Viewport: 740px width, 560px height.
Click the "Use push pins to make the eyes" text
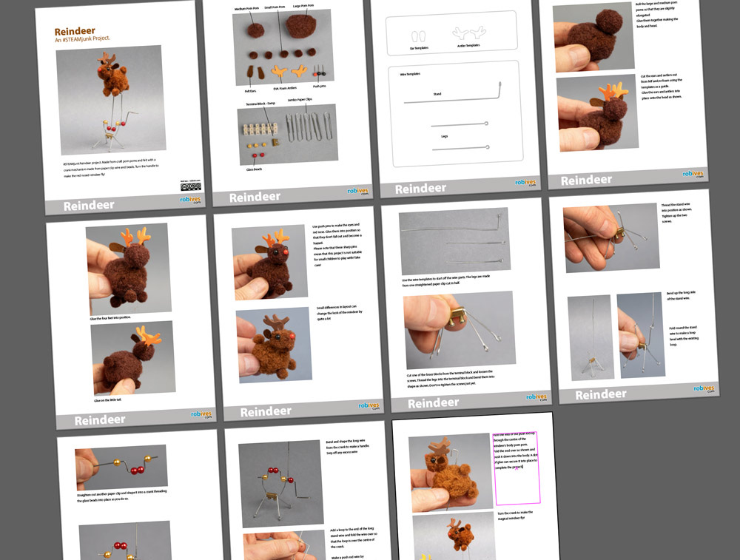(x=337, y=246)
